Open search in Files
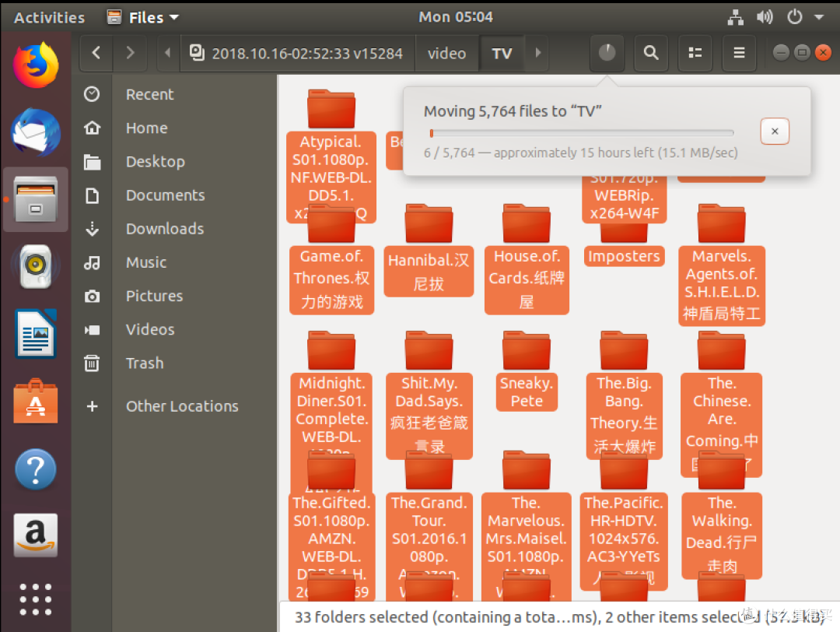840x632 pixels. (x=651, y=52)
